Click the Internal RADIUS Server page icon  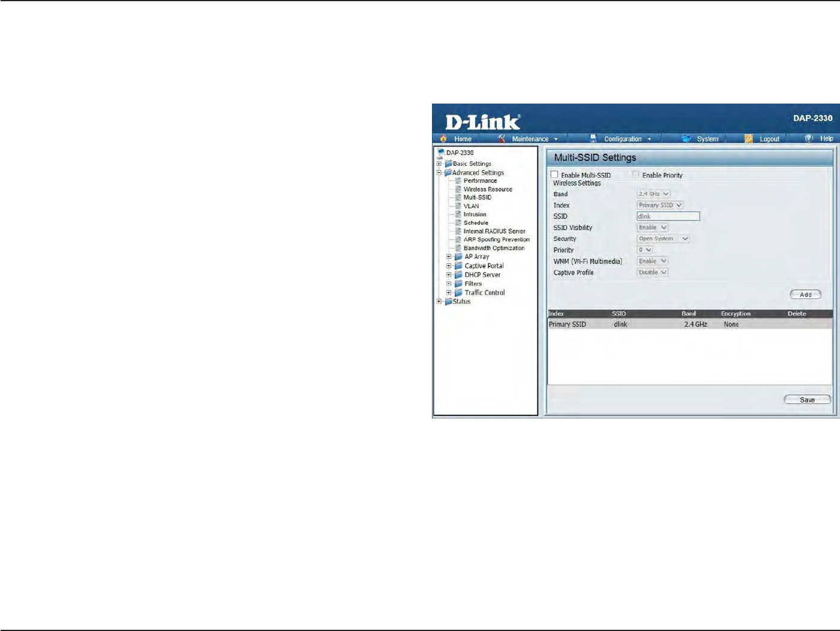pos(458,231)
